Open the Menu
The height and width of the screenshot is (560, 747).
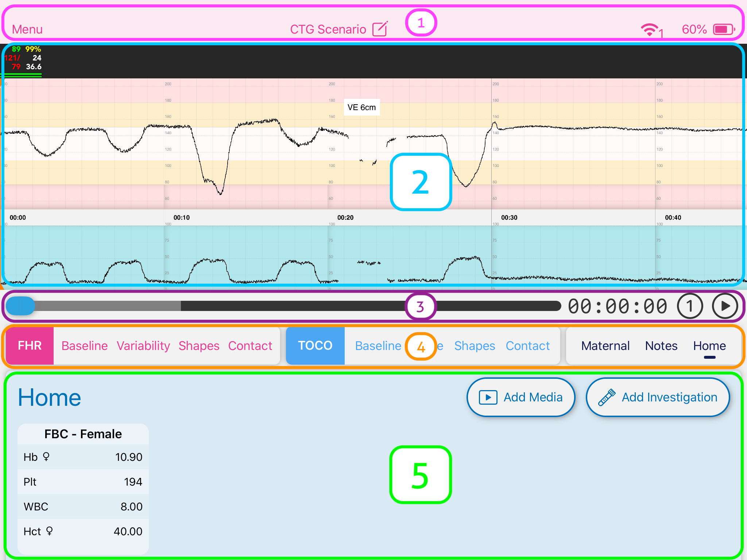27,29
